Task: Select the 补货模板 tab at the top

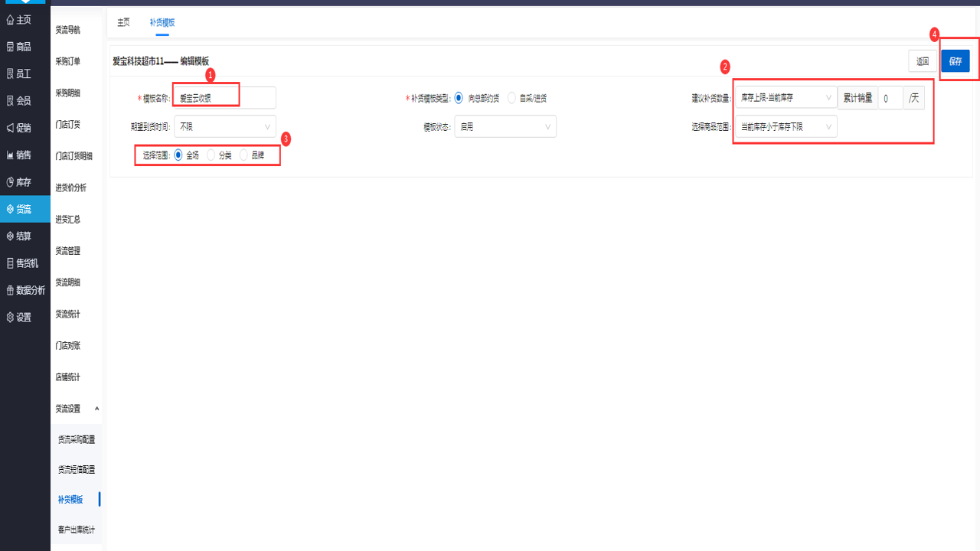Action: 162,22
